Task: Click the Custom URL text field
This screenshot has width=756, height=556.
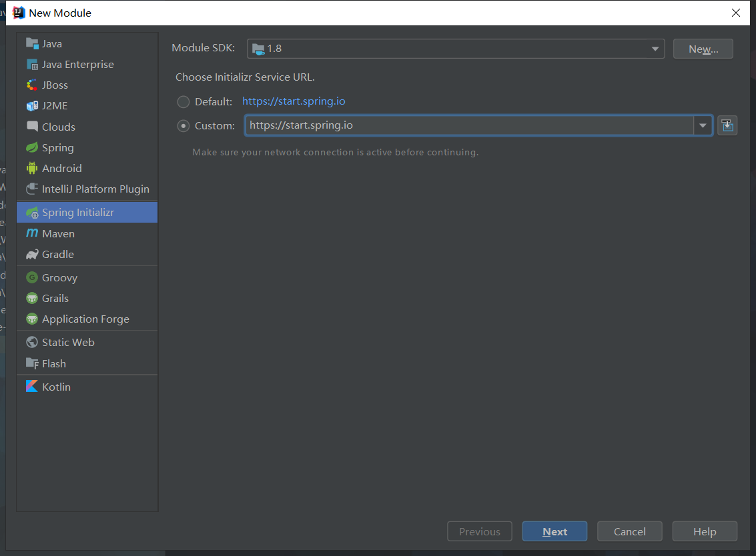Action: point(469,126)
